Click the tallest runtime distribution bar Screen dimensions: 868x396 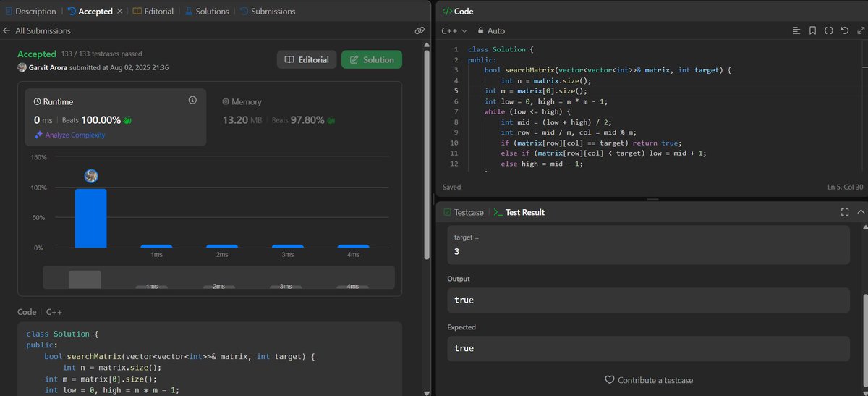point(90,219)
